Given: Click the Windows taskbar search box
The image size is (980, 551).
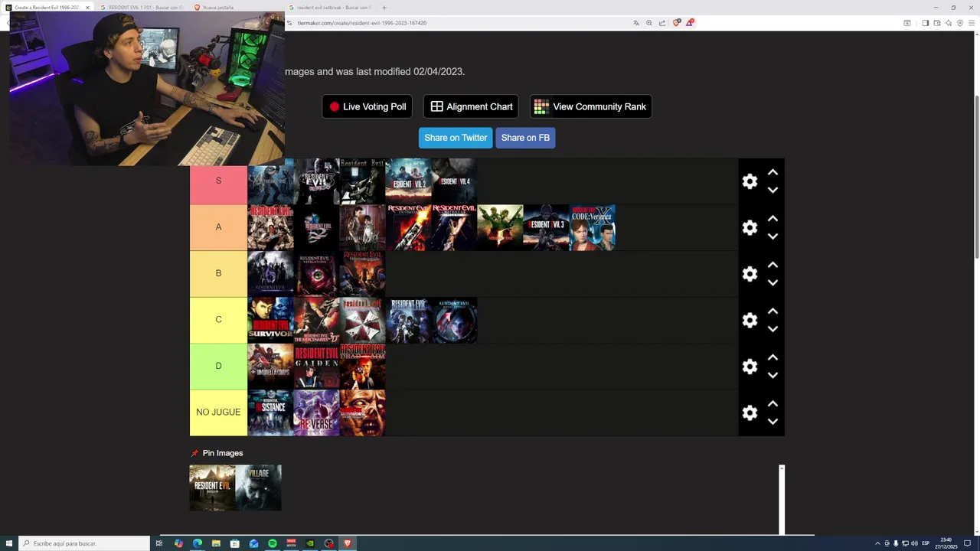Looking at the screenshot, I should [x=84, y=543].
